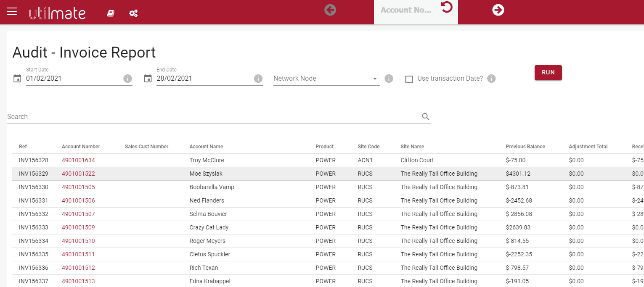Show info for Use transaction Date
Screen dimensions: 644x287
(x=491, y=79)
